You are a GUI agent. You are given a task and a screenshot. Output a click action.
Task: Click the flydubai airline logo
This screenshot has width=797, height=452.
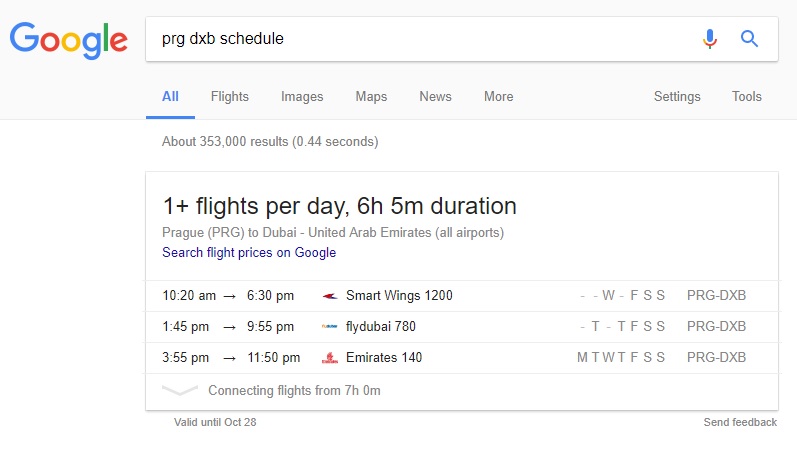pos(330,326)
